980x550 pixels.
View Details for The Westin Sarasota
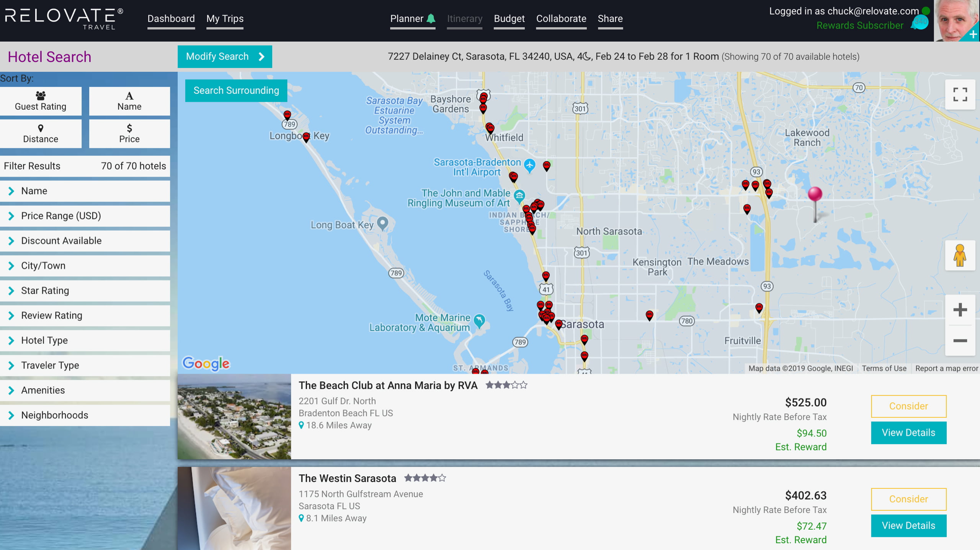(908, 526)
